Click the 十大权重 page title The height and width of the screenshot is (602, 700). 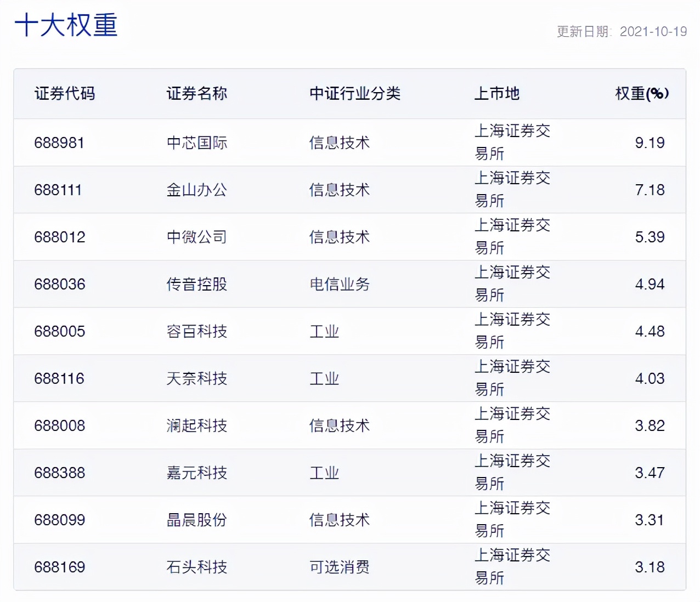(66, 26)
